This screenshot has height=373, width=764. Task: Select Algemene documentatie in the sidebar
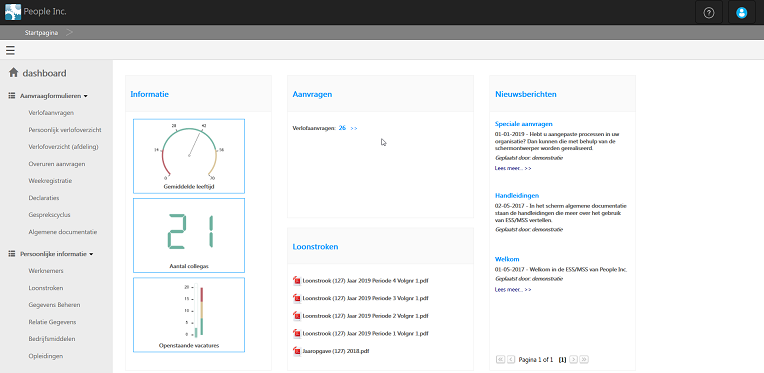point(63,232)
